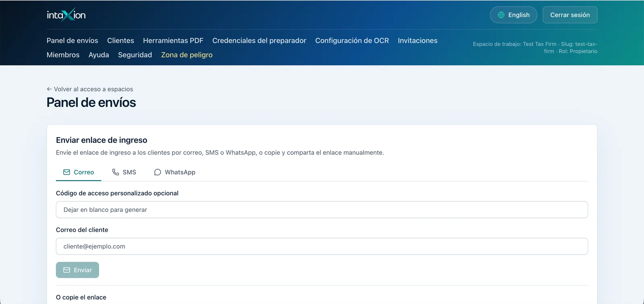
Task: Open Zona de peligro
Action: 187,55
